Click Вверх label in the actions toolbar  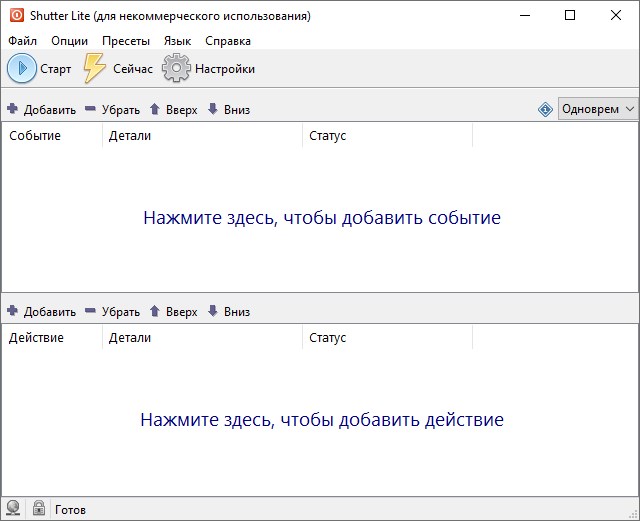point(182,312)
